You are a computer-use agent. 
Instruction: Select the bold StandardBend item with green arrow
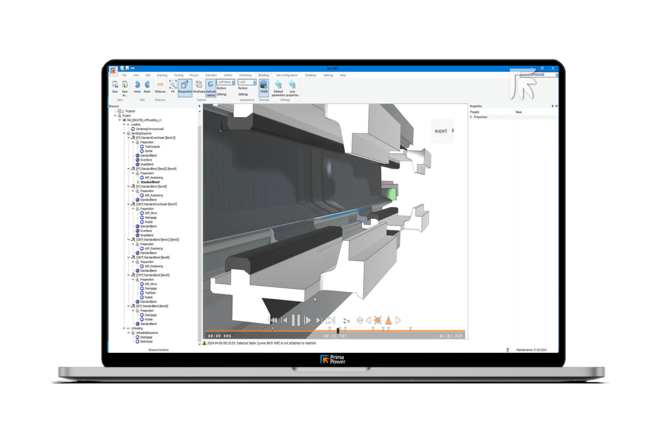(x=148, y=182)
